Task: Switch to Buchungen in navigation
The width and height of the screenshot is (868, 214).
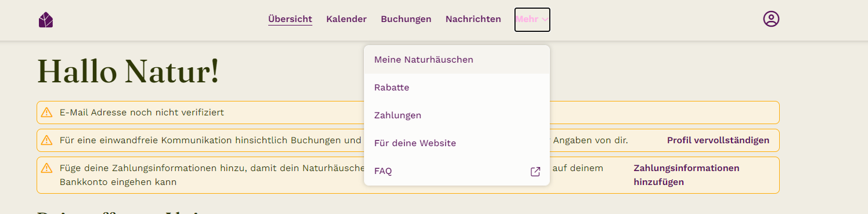Action: click(406, 19)
